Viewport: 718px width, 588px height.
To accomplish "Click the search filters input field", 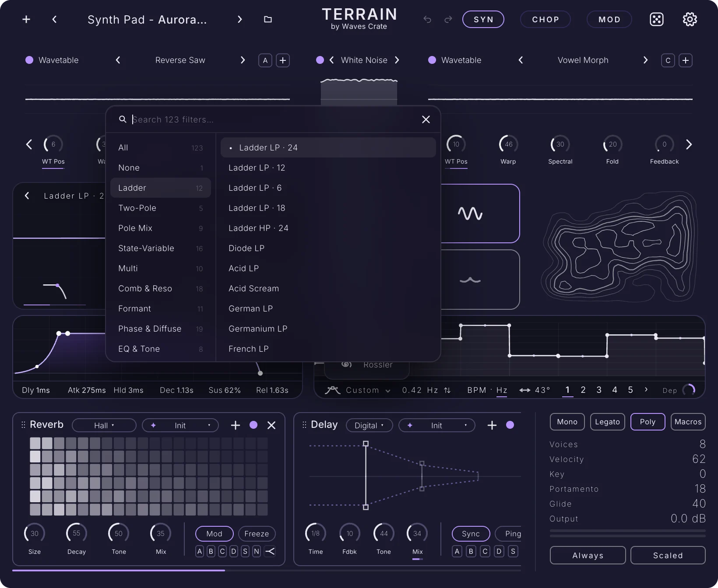I will tap(274, 119).
